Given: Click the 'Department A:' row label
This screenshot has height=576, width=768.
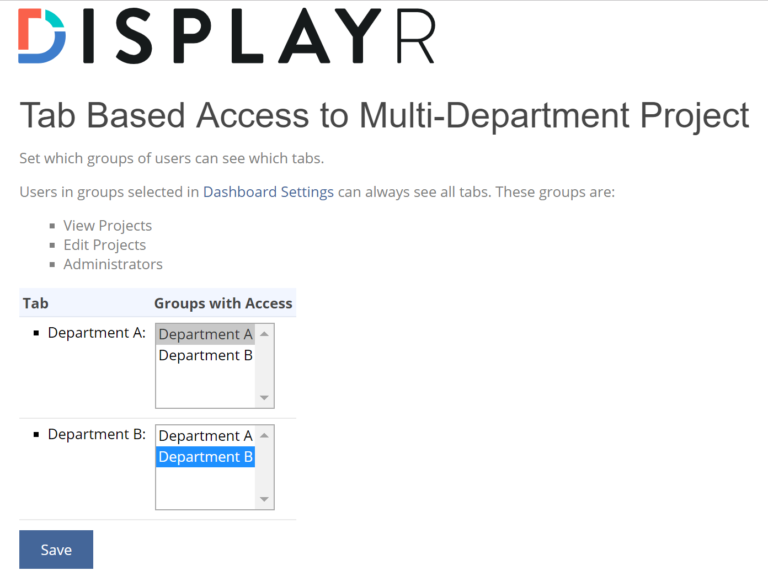Looking at the screenshot, I should click(96, 333).
